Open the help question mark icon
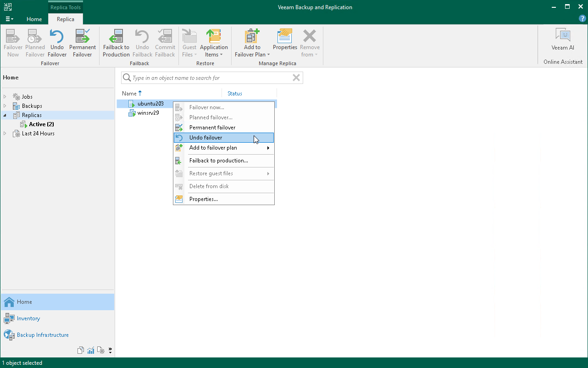 (582, 18)
